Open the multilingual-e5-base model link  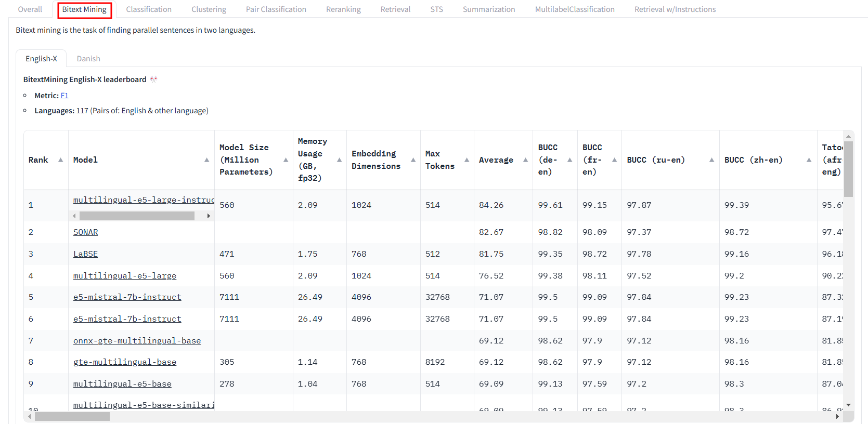coord(122,384)
